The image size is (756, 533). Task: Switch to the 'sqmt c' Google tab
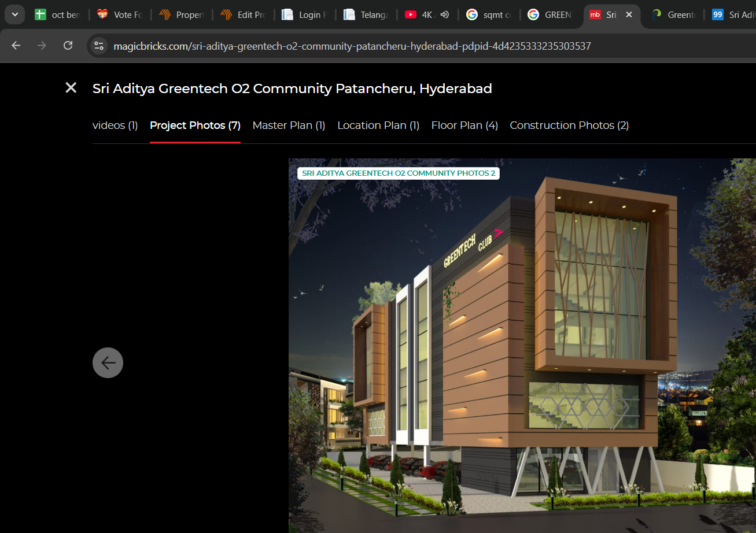click(489, 15)
